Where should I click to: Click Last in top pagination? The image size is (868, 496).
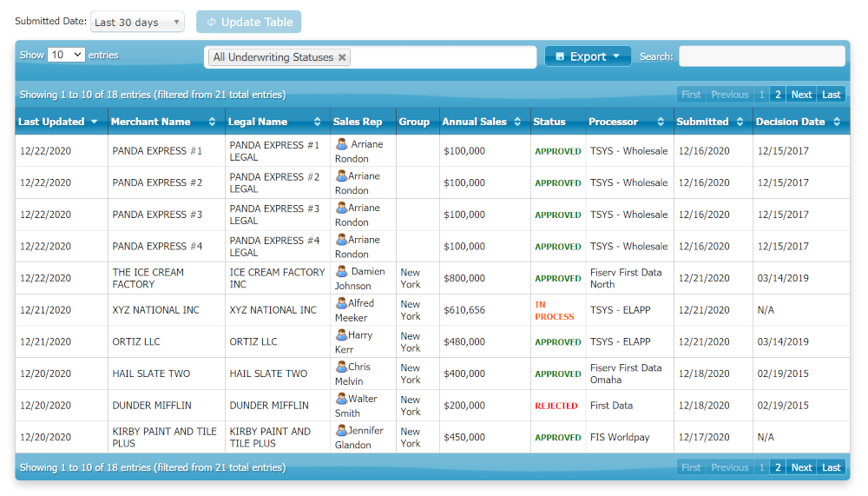[x=831, y=95]
